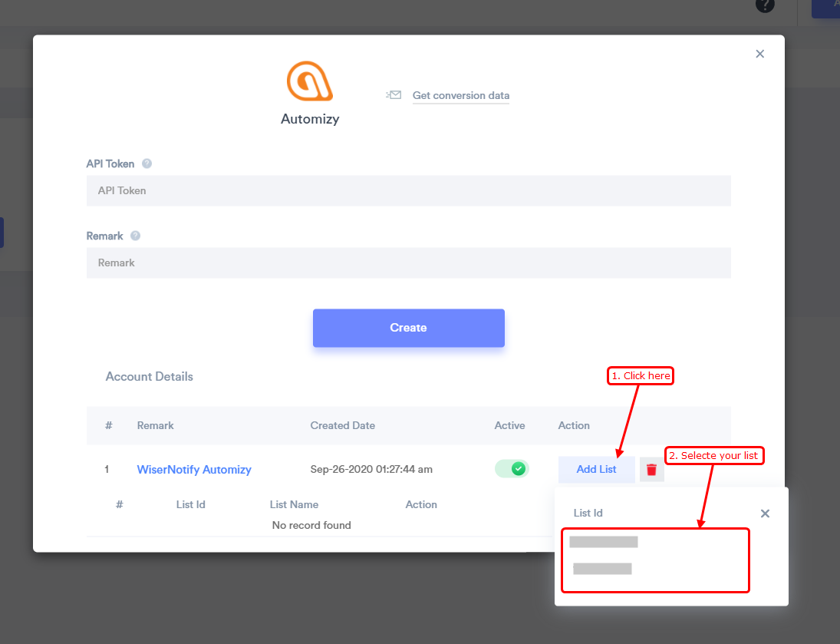Select the second list in List Id popup
Viewport: 840px width, 644px height.
[x=602, y=569]
